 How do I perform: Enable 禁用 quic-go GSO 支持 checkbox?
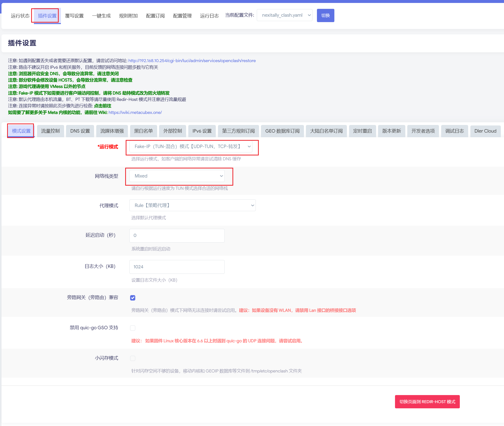coord(133,328)
